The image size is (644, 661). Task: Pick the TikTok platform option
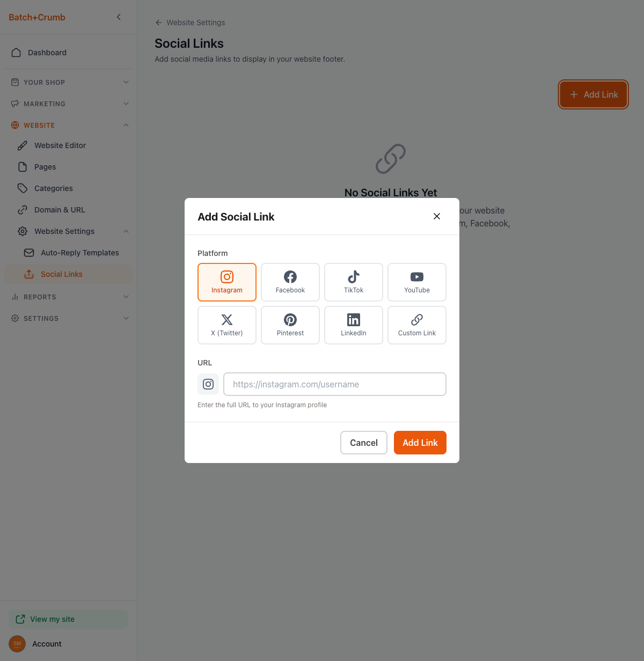click(354, 282)
